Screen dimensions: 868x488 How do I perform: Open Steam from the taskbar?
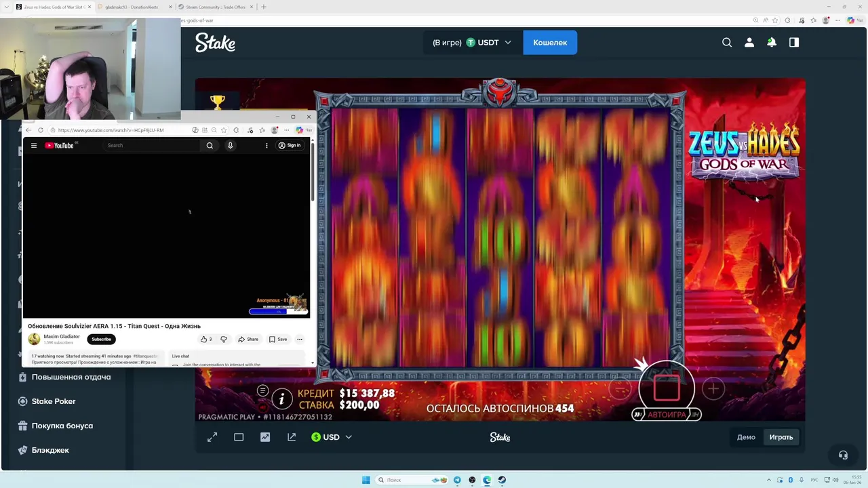[x=502, y=480]
